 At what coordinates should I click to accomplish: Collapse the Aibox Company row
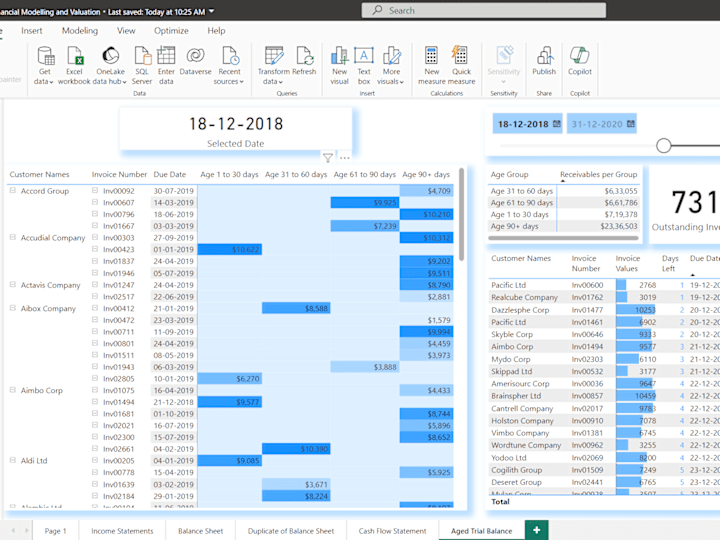coord(13,308)
